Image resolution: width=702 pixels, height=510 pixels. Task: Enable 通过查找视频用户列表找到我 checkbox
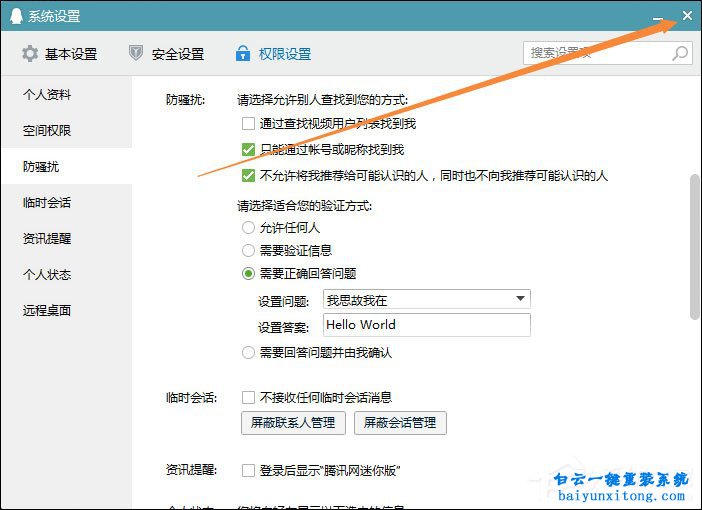pyautogui.click(x=249, y=124)
